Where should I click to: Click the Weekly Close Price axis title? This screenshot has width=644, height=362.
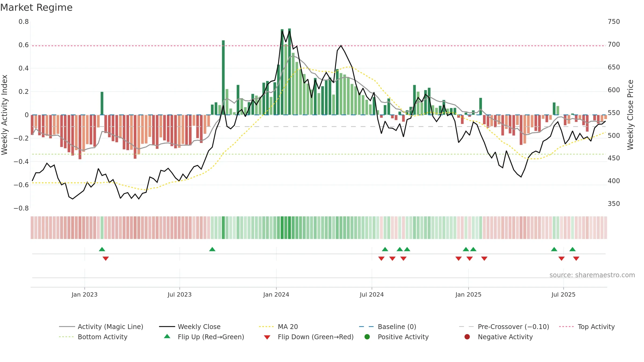630,115
